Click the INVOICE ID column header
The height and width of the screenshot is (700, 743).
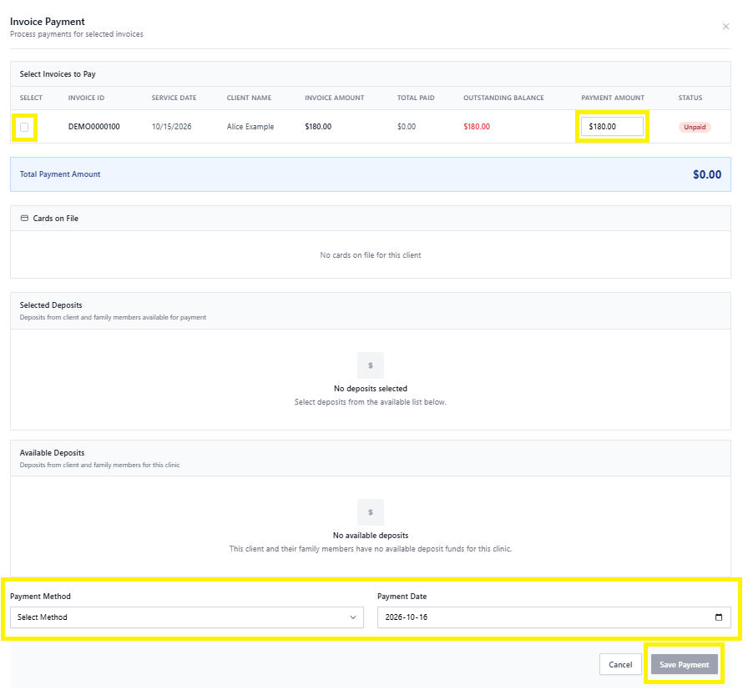[x=86, y=98]
